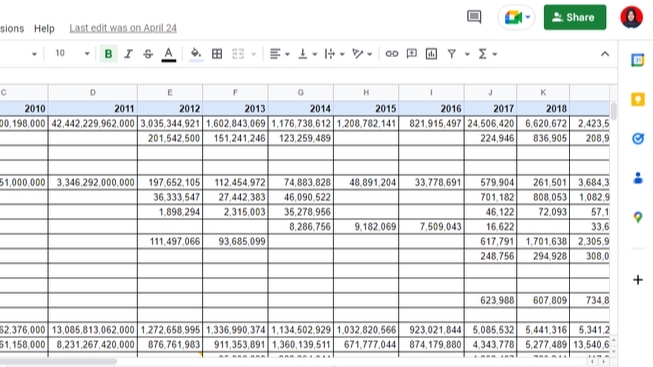
Task: Open Google Tasks side panel
Action: [x=638, y=139]
